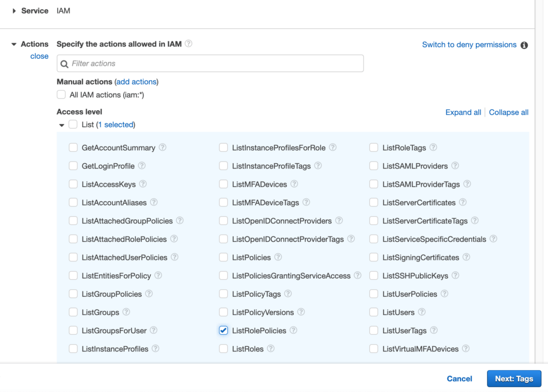
Task: Enable the All IAM actions checkbox
Action: 62,95
